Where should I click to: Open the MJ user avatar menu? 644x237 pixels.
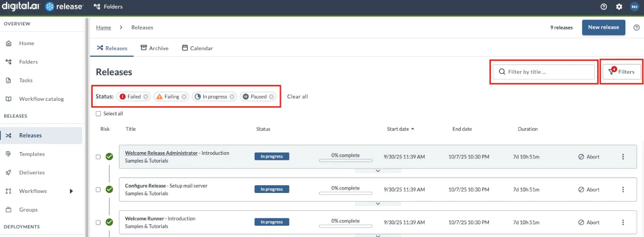(634, 7)
